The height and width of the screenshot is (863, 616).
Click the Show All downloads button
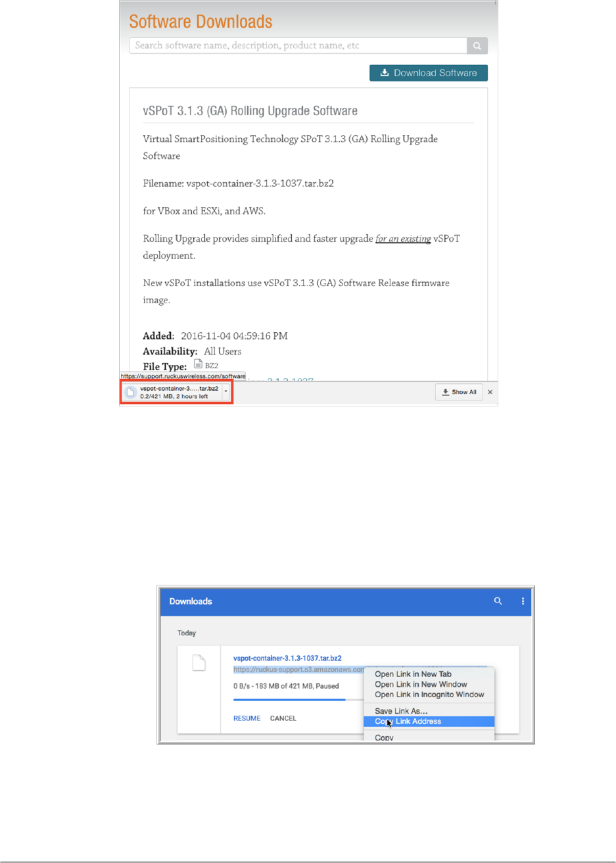[x=460, y=392]
